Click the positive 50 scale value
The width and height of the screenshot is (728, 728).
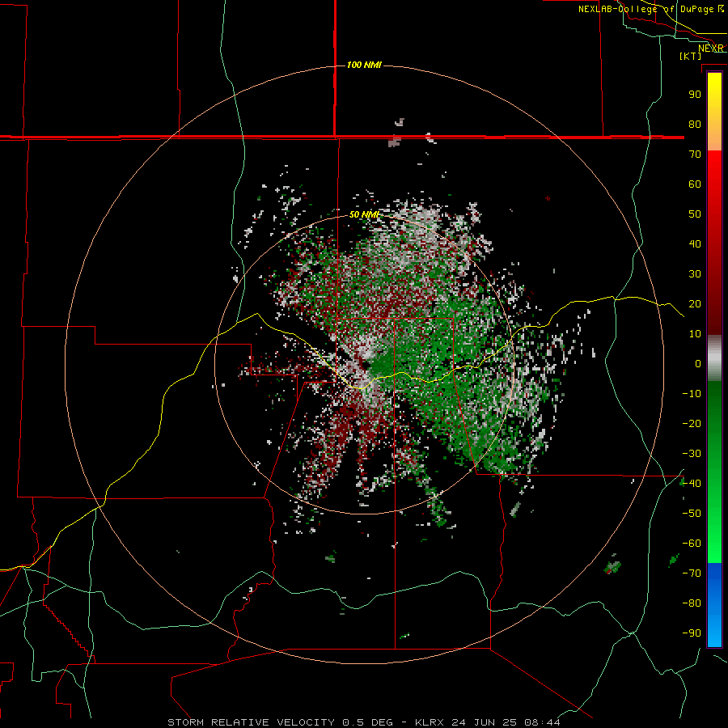coord(695,214)
